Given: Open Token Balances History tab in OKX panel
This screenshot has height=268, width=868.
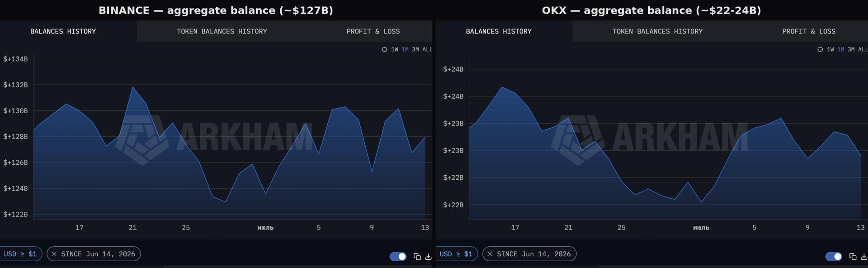Looking at the screenshot, I should click(657, 31).
